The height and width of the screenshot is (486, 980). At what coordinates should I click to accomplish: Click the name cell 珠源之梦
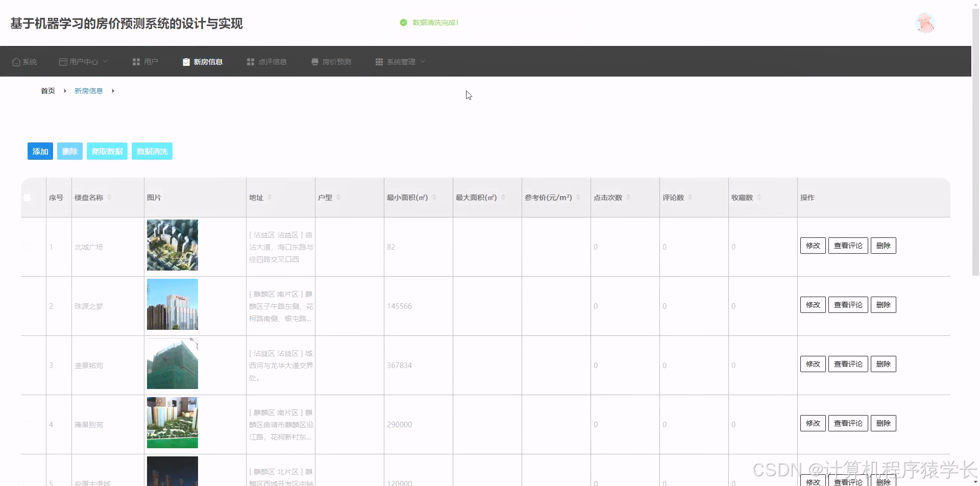[89, 306]
